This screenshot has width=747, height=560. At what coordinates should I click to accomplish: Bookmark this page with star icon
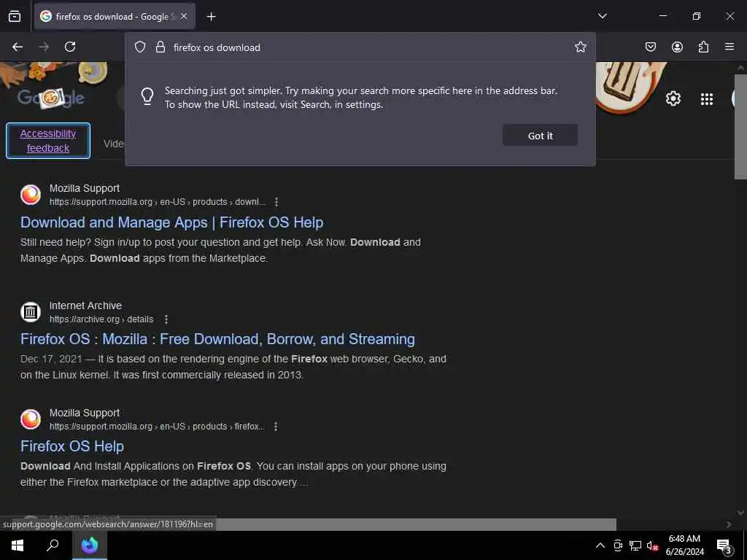click(580, 47)
